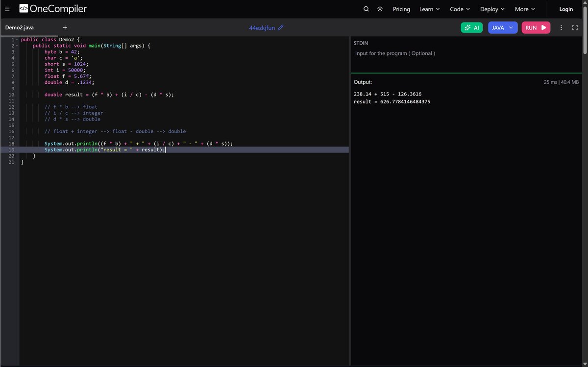Open the AI assistant button
The height and width of the screenshot is (367, 588).
coord(471,27)
